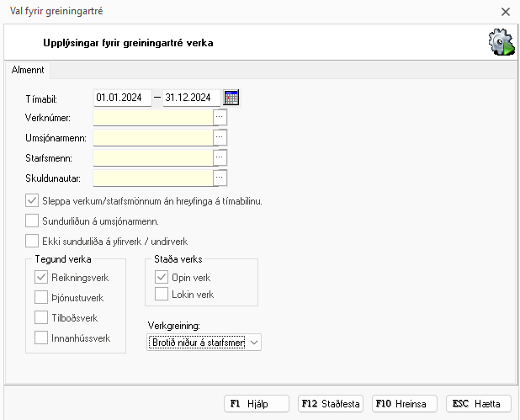
Task: Toggle Sleppa verkum/starfsmönnum án hreyfinga checkbox
Action: [x=32, y=200]
